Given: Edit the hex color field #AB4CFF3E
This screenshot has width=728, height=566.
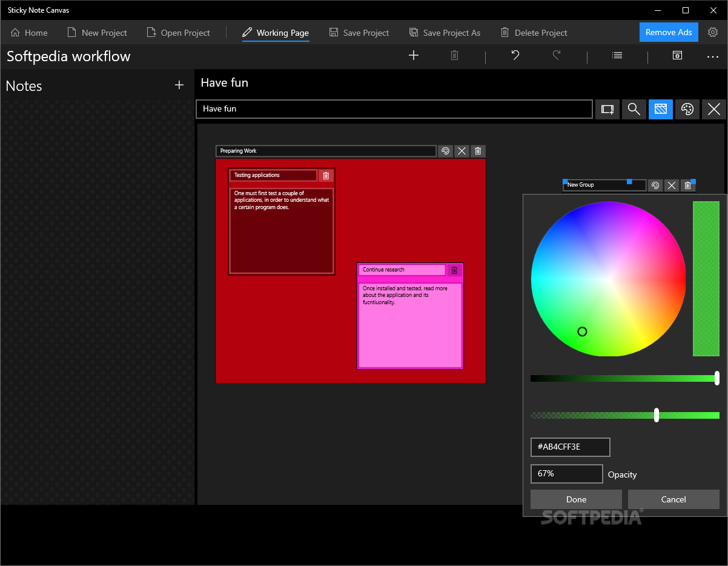Looking at the screenshot, I should tap(570, 447).
